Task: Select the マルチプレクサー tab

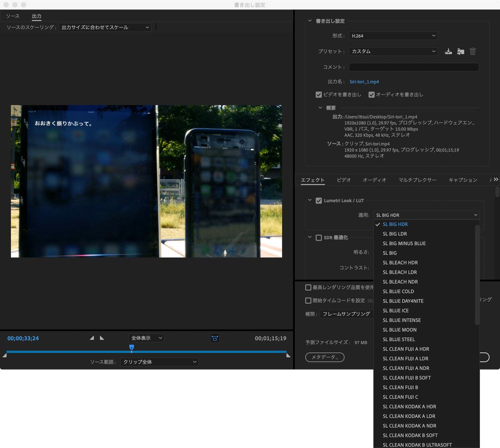Action: (417, 180)
